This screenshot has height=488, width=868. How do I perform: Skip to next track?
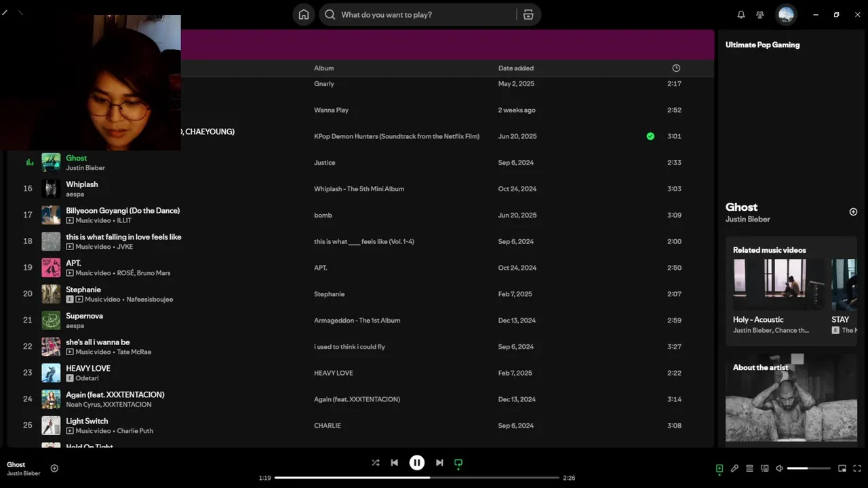[x=439, y=463]
